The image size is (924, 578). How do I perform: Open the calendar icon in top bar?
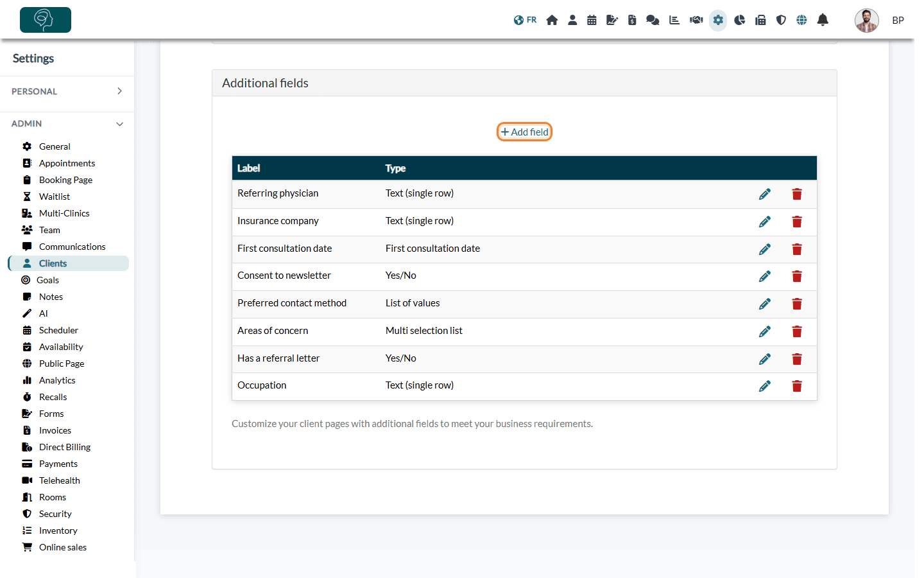tap(592, 20)
